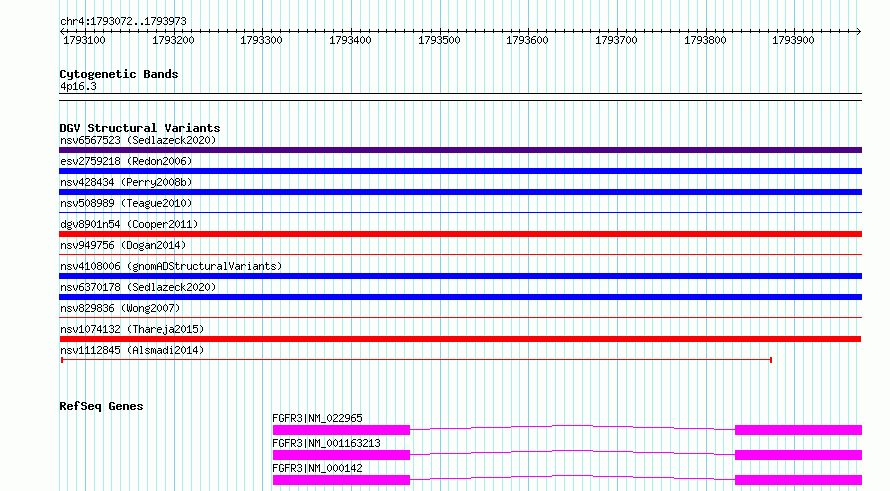Click ruler position 1793100
Image resolution: width=890 pixels, height=491 pixels.
pos(84,40)
